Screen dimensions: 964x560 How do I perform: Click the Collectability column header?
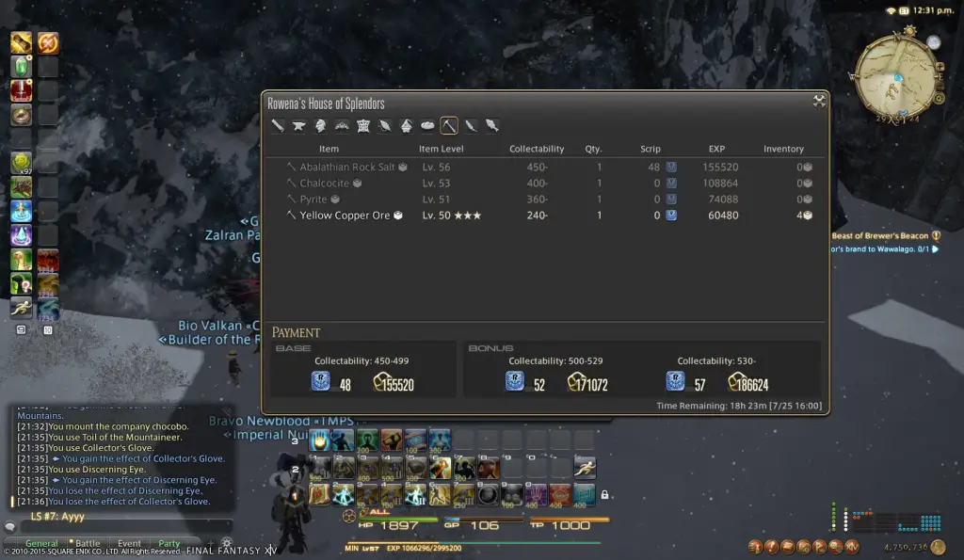coord(536,149)
